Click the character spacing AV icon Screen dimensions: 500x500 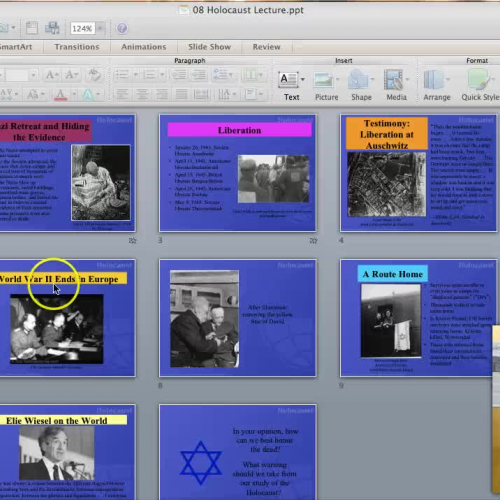(x=6, y=95)
